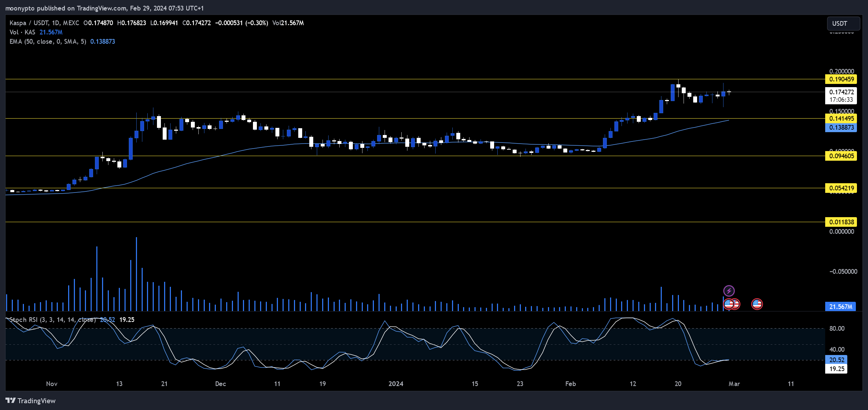Open the USDT currency selector
The image size is (868, 410).
[843, 24]
